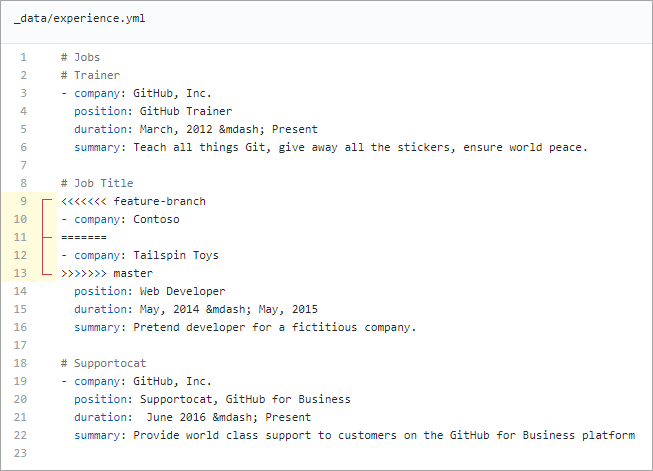Viewport: 653px width, 471px height.
Task: Click the 'position: Web Developer' line
Action: point(149,291)
